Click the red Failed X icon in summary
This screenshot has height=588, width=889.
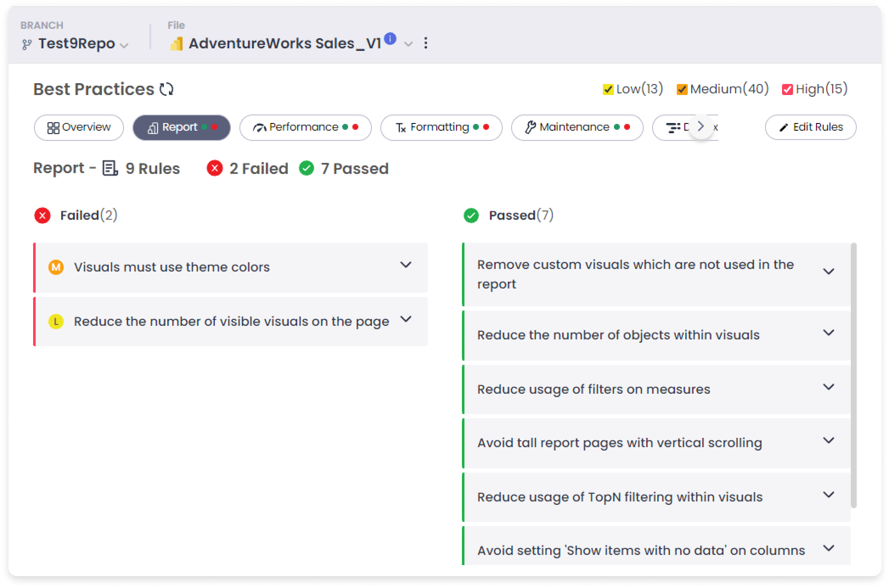tap(215, 168)
